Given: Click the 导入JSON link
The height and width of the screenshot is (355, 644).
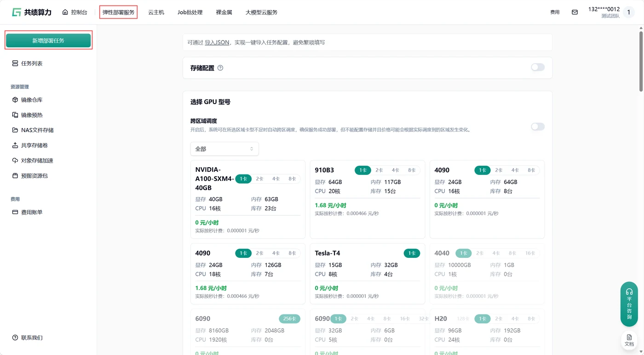Looking at the screenshot, I should coord(217,42).
